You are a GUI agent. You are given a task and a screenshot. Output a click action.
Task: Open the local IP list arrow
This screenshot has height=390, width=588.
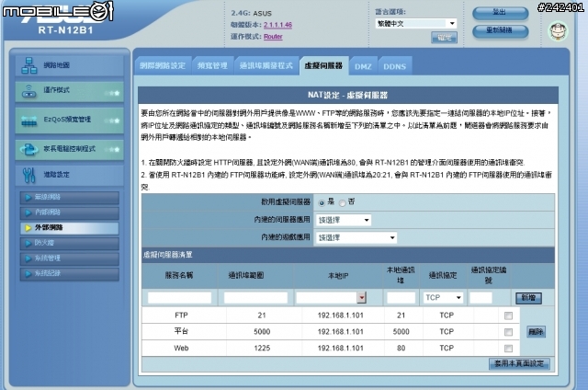coord(361,298)
